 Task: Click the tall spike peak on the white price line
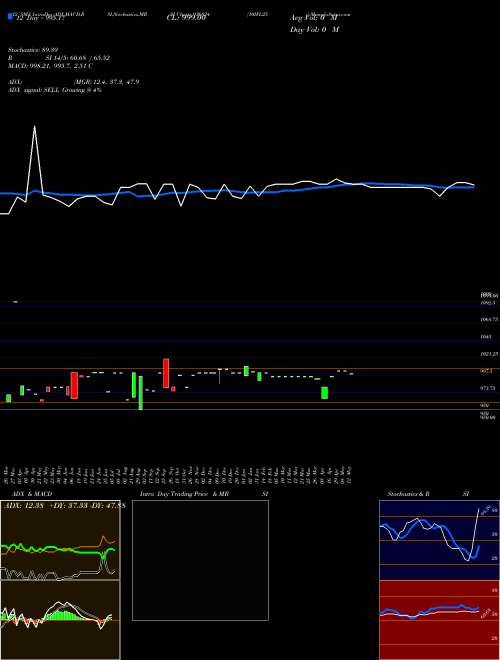(35, 126)
